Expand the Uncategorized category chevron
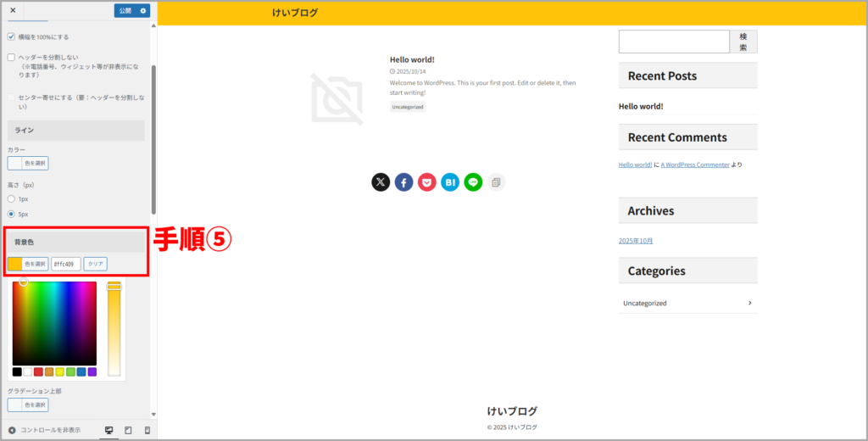Image resolution: width=868 pixels, height=441 pixels. coord(749,303)
